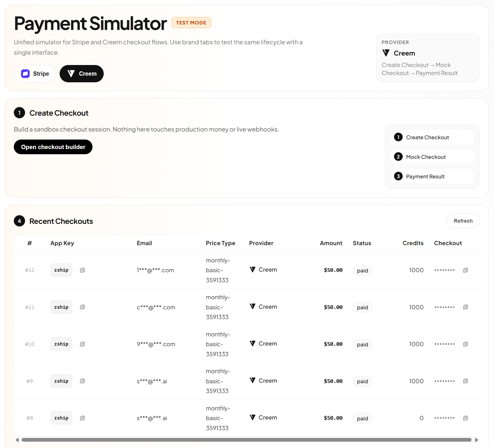Copy app key for checkout #8
Image resolution: width=494 pixels, height=448 pixels.
click(82, 418)
